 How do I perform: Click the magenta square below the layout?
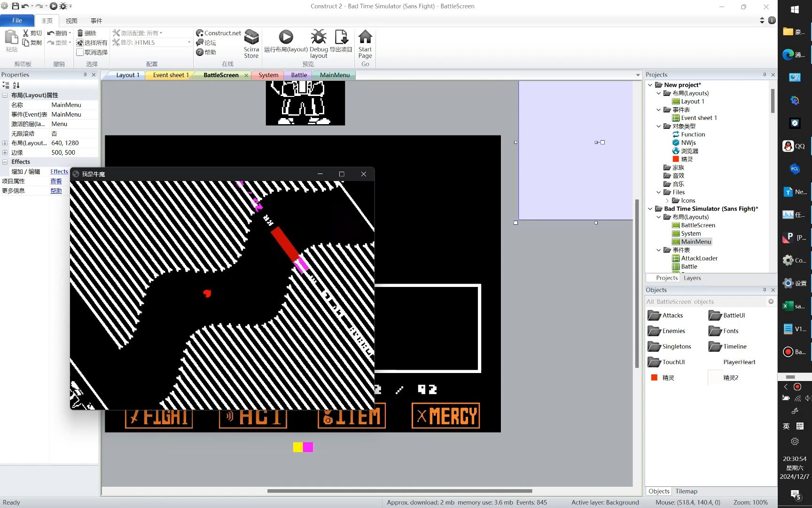[308, 447]
